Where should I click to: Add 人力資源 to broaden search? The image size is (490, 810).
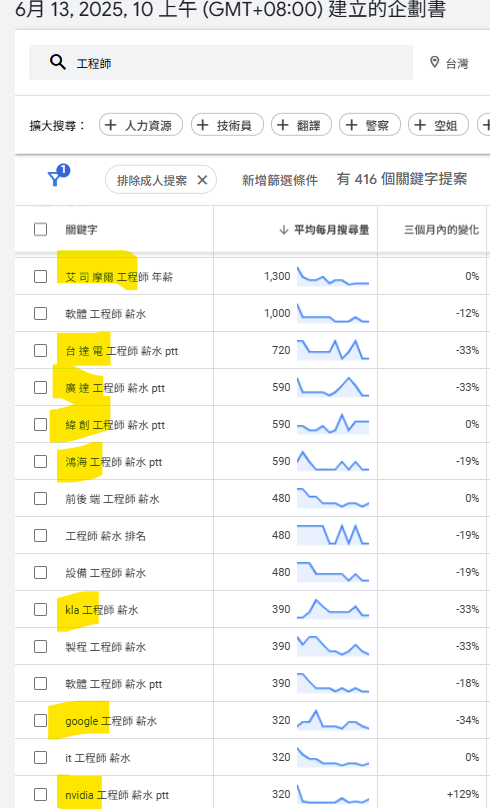click(x=140, y=125)
